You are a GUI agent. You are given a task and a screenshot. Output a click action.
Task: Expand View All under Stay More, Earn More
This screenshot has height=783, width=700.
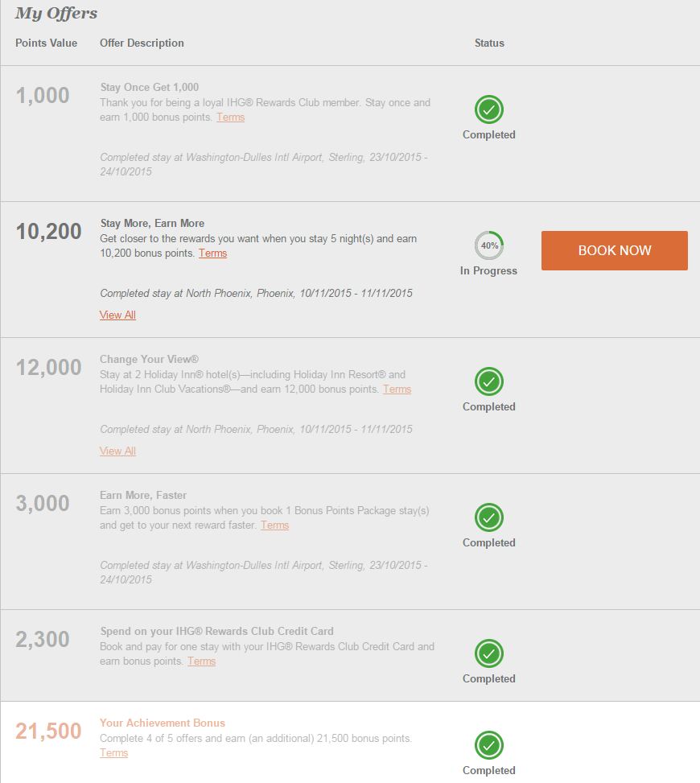tap(117, 315)
